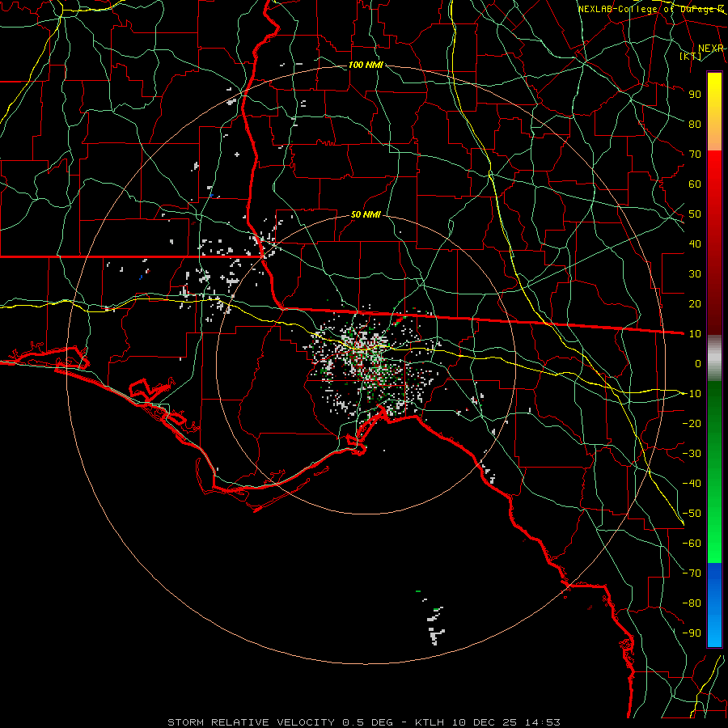Click the positive 60 scale label
728x728 pixels.
[x=695, y=184]
